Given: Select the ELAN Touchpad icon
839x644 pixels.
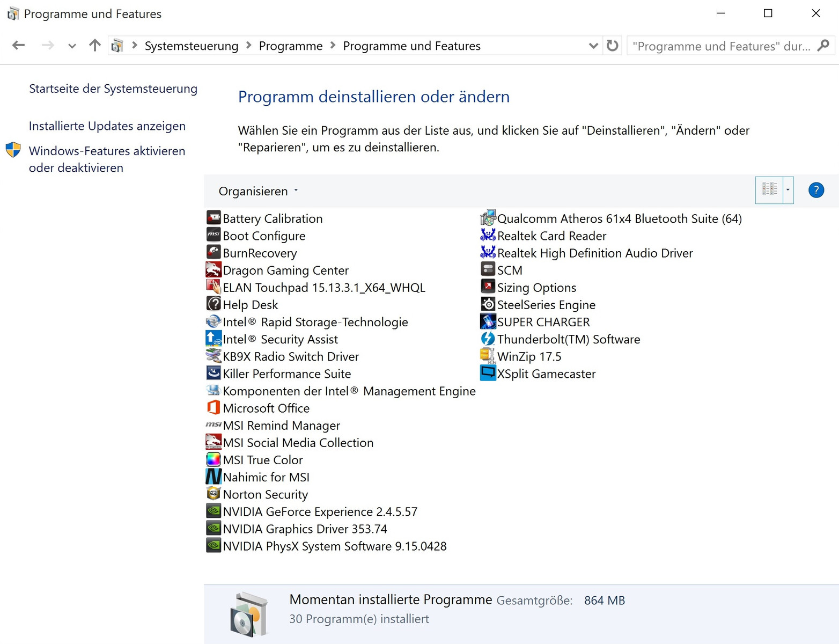Looking at the screenshot, I should [214, 287].
